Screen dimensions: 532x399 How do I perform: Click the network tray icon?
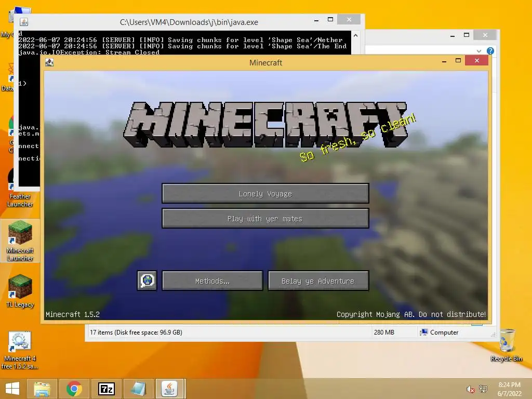coord(483,389)
